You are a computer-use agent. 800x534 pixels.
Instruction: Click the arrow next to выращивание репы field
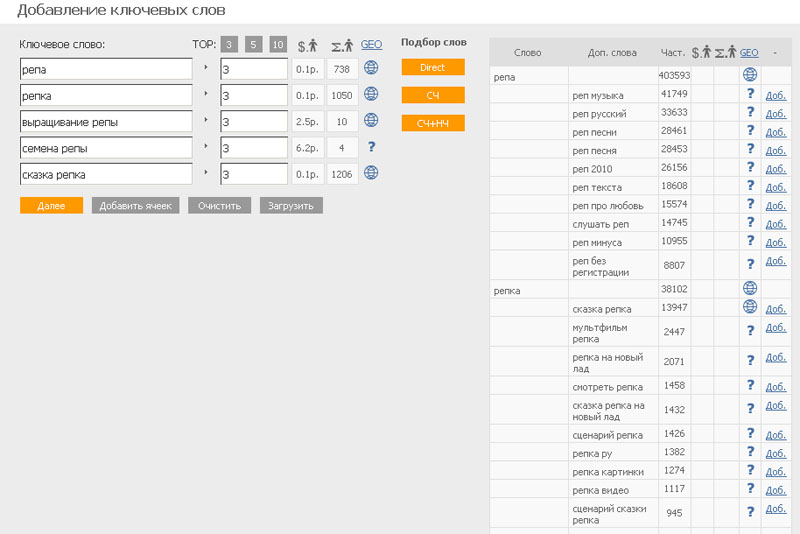206,119
